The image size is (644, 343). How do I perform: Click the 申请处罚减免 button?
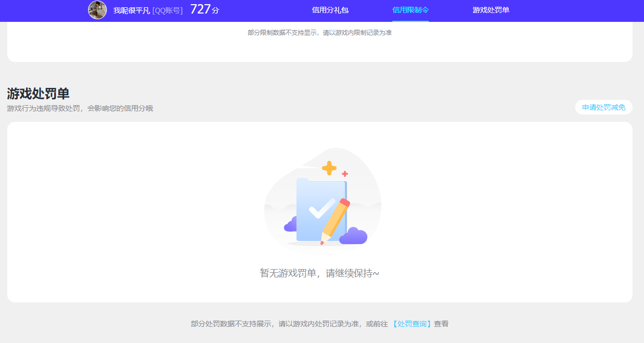coord(603,107)
